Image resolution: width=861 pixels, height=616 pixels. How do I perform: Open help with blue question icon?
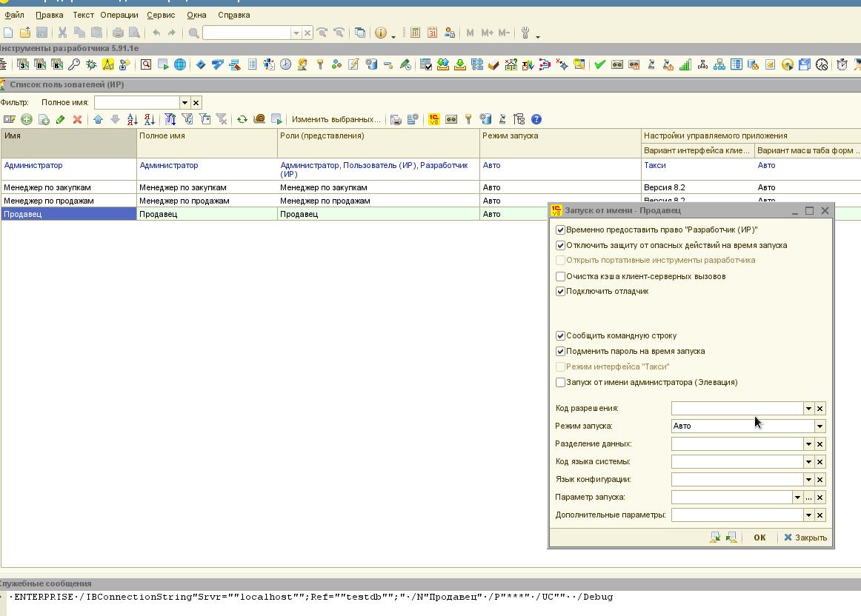pos(536,119)
